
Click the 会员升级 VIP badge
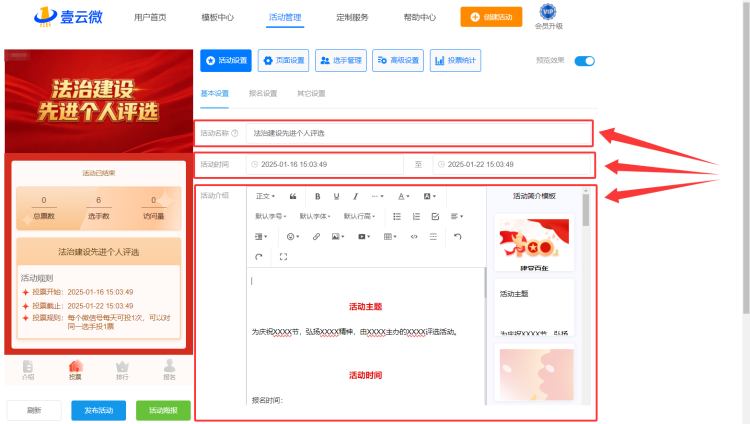[x=548, y=16]
